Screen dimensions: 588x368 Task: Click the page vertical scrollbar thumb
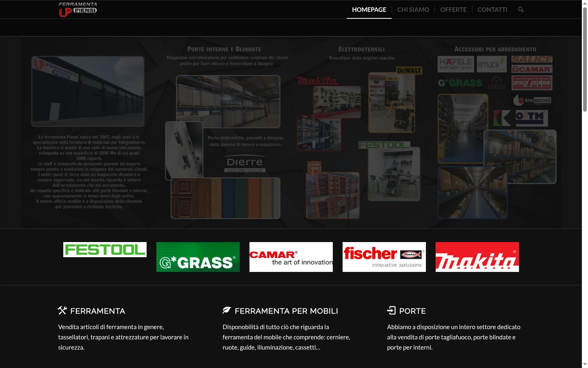(585, 59)
